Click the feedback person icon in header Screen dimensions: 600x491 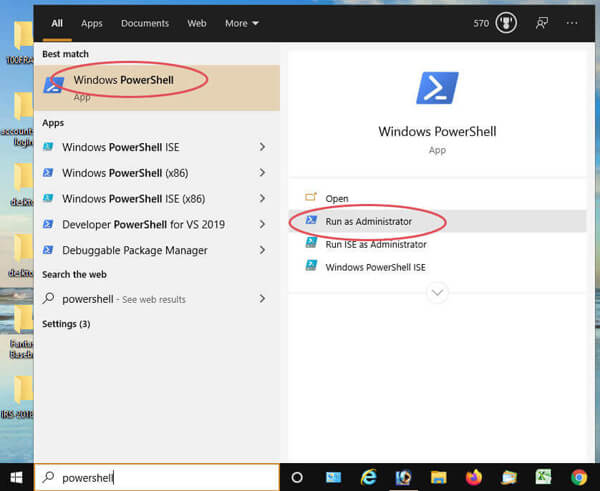pos(542,23)
